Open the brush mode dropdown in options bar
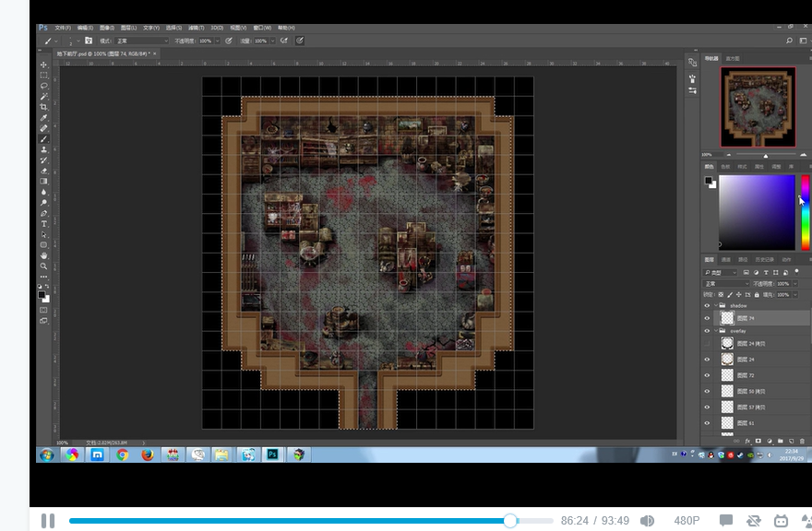This screenshot has height=531, width=812. click(x=142, y=41)
